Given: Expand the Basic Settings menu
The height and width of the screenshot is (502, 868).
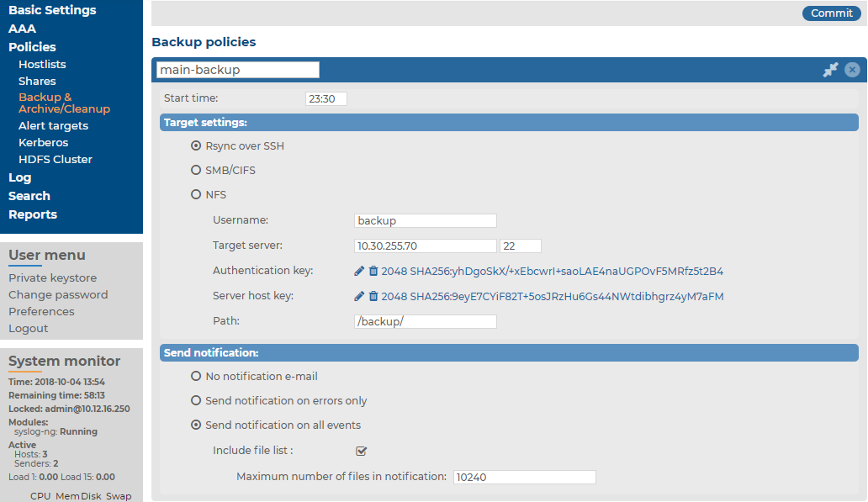Looking at the screenshot, I should [52, 10].
